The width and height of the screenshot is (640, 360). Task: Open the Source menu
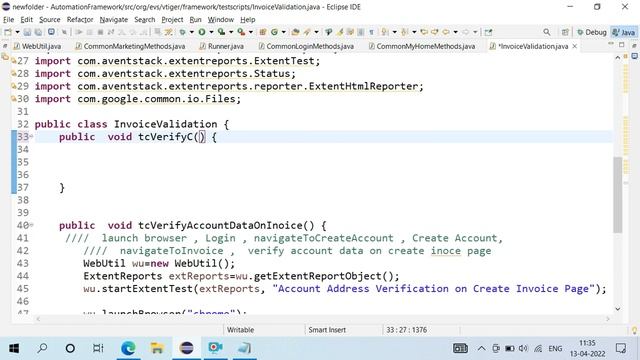click(49, 20)
